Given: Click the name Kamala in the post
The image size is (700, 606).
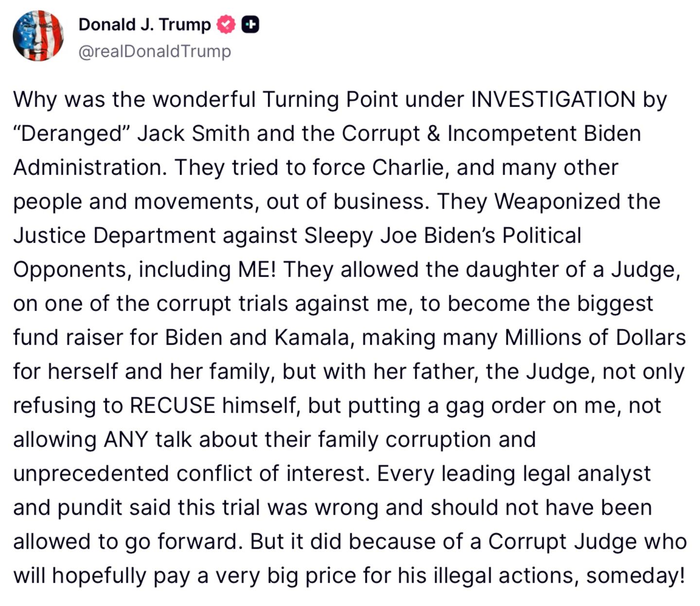Looking at the screenshot, I should (312, 338).
